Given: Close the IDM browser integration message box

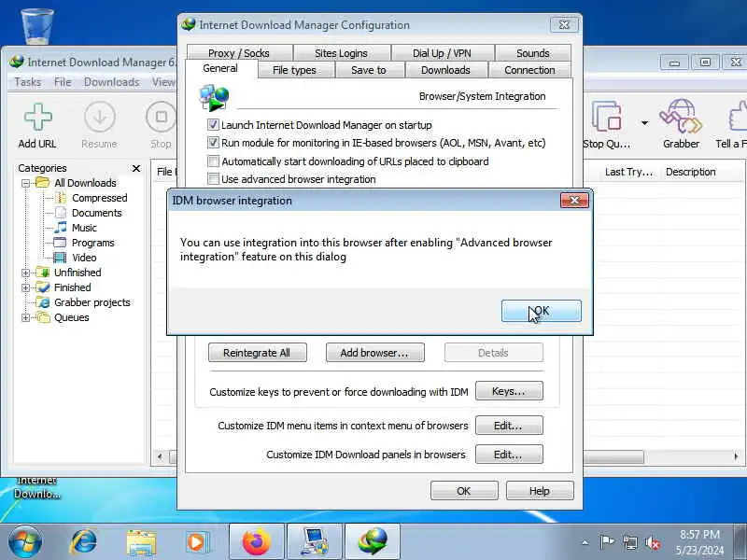Looking at the screenshot, I should pyautogui.click(x=574, y=201).
